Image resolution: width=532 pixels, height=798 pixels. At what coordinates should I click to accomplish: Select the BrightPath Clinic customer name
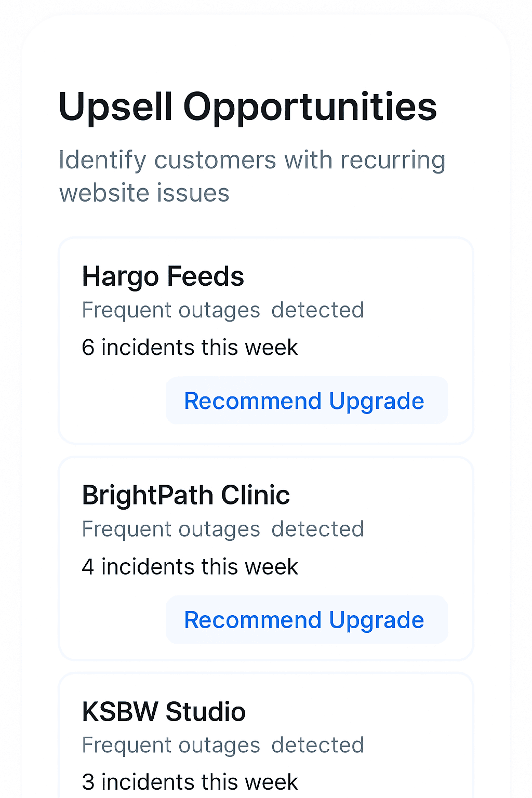(x=185, y=495)
